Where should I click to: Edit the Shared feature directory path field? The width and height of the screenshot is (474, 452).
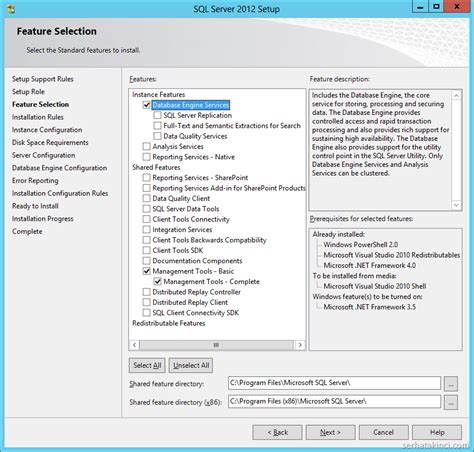point(334,383)
